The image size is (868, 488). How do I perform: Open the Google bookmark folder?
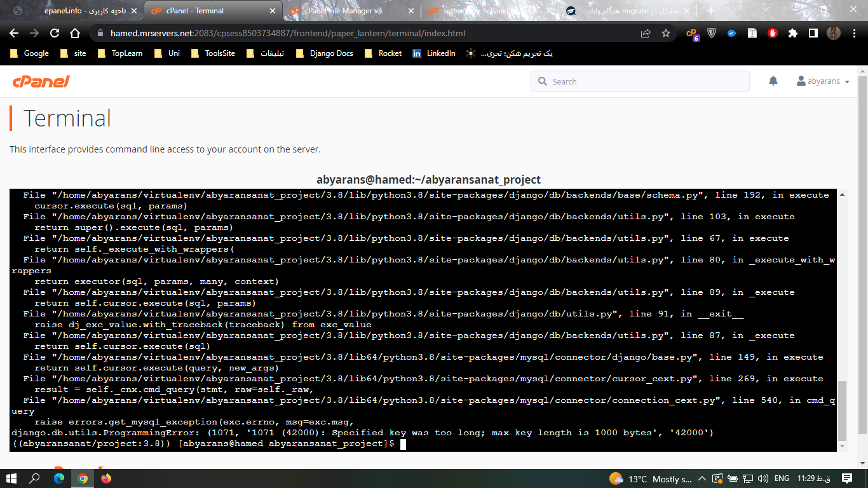[29, 53]
